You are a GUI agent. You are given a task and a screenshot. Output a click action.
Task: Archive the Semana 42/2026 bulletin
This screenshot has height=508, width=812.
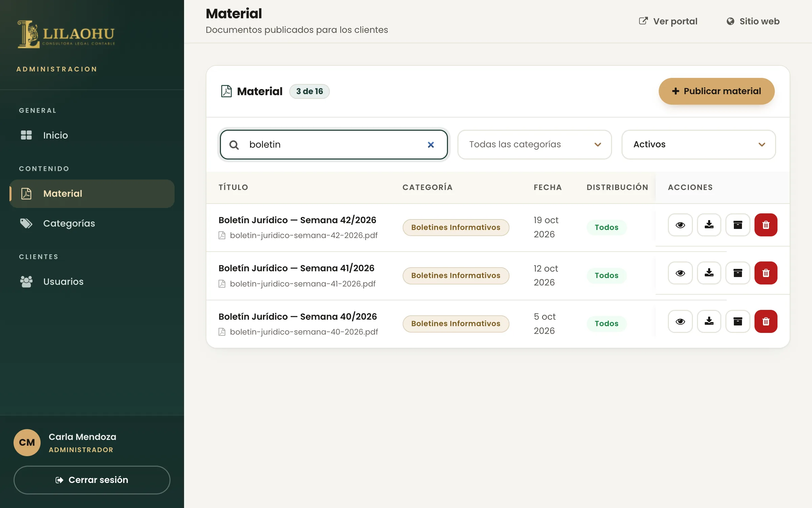tap(738, 225)
